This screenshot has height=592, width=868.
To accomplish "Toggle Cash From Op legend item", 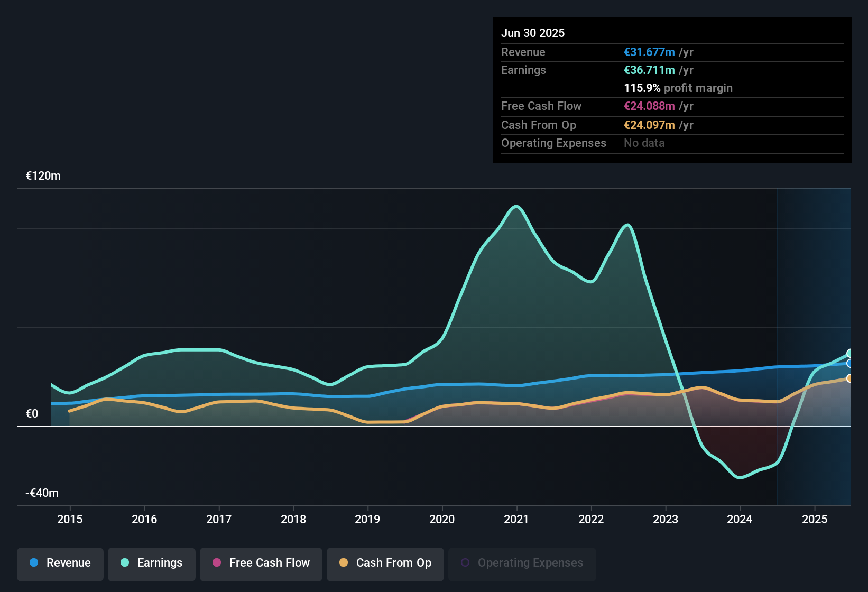I will click(x=385, y=563).
